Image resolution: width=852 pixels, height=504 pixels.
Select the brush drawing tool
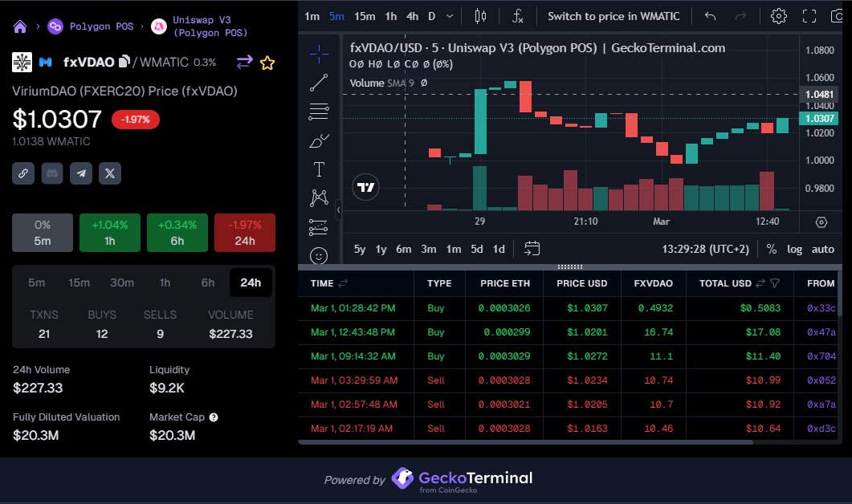click(319, 140)
